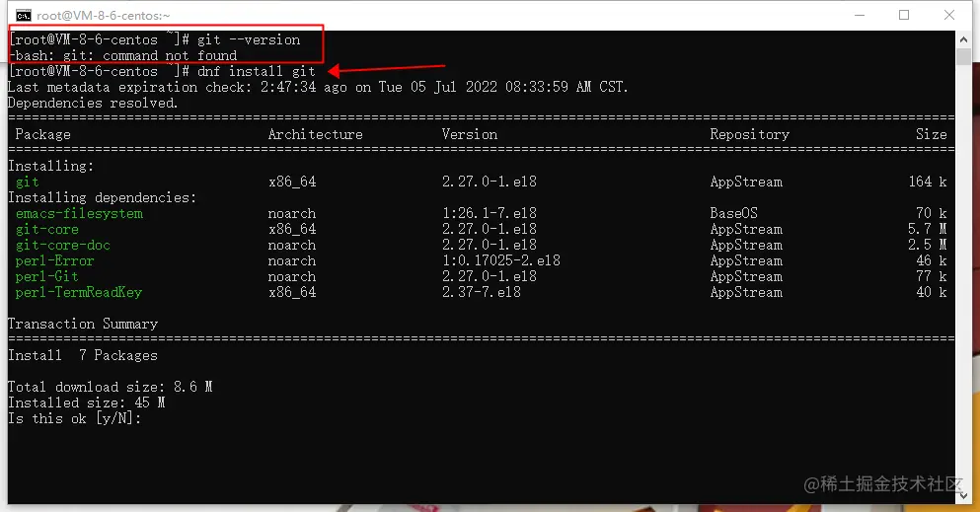Click the 'Package' column header
This screenshot has width=980, height=512.
point(43,134)
